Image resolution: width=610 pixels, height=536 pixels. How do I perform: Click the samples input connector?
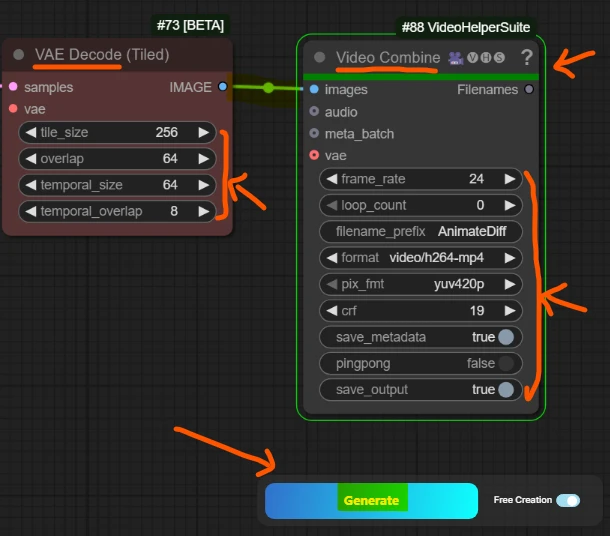[x=12, y=87]
